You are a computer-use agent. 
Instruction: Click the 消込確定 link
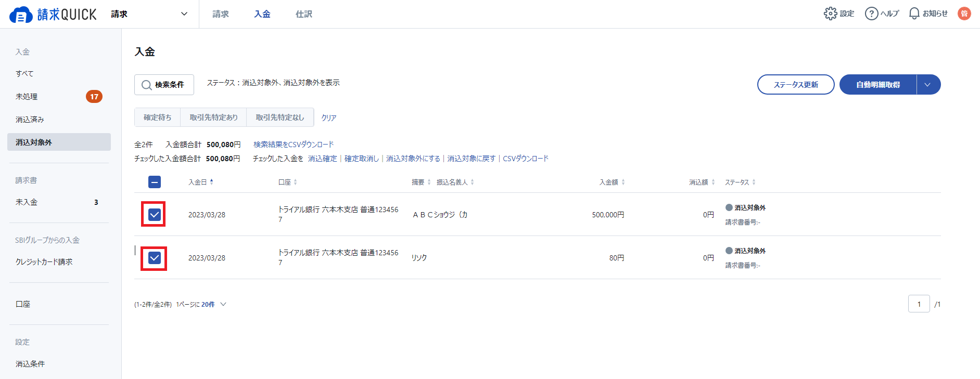(323, 159)
